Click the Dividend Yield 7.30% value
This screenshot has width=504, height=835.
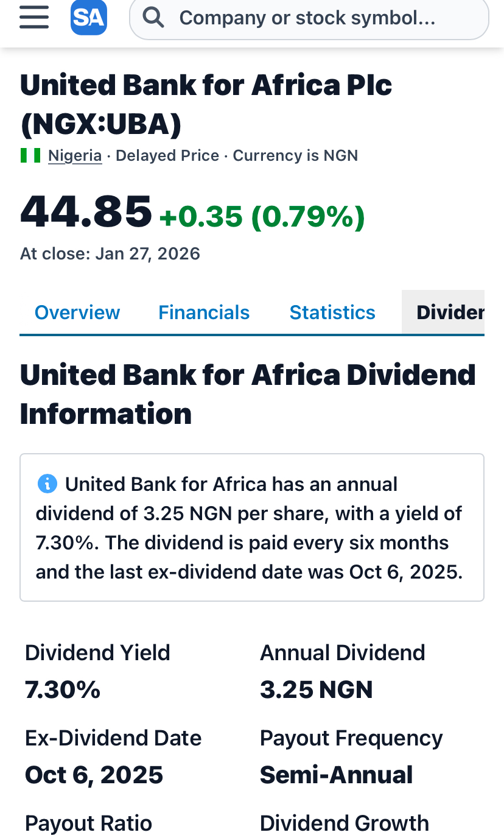(63, 689)
